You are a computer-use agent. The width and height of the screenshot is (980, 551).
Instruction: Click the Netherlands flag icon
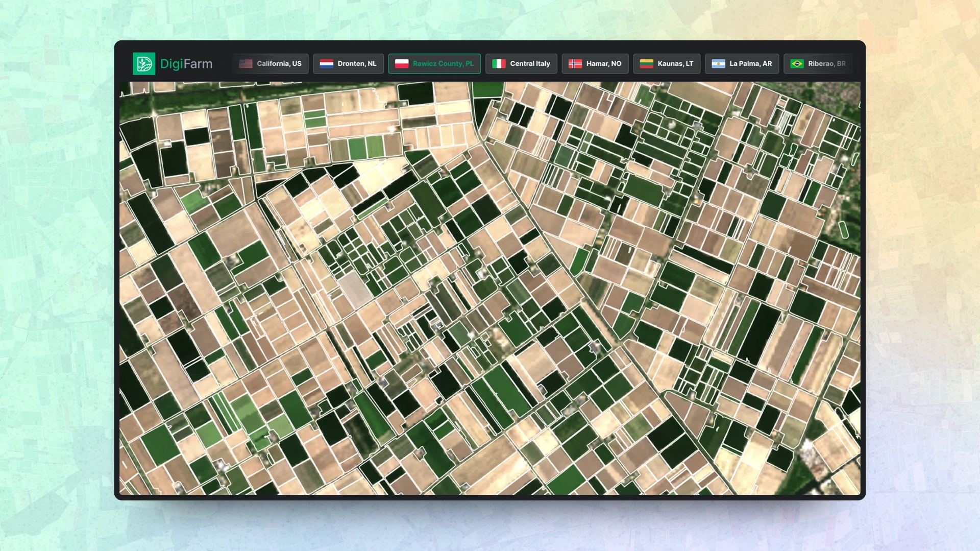327,64
